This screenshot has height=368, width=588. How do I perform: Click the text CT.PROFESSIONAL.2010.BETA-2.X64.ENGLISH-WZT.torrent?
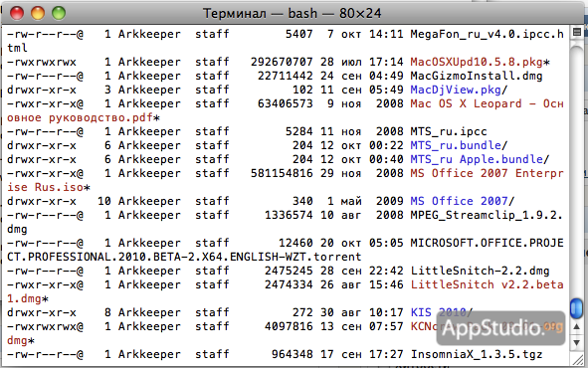pyautogui.click(x=184, y=257)
